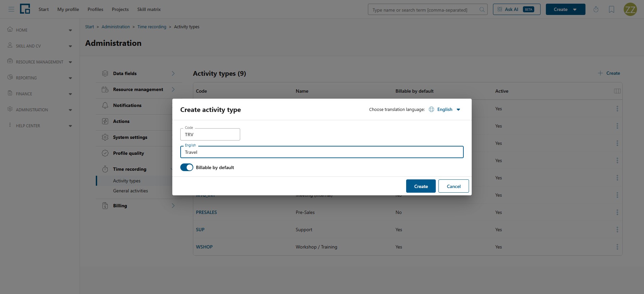Expand the REPORTING sidebar section

(x=40, y=78)
